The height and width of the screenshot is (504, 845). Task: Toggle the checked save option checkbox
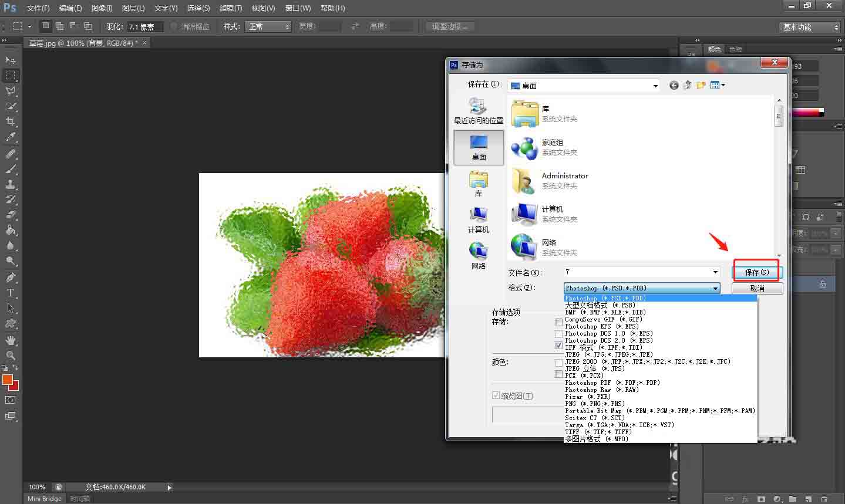pos(558,346)
